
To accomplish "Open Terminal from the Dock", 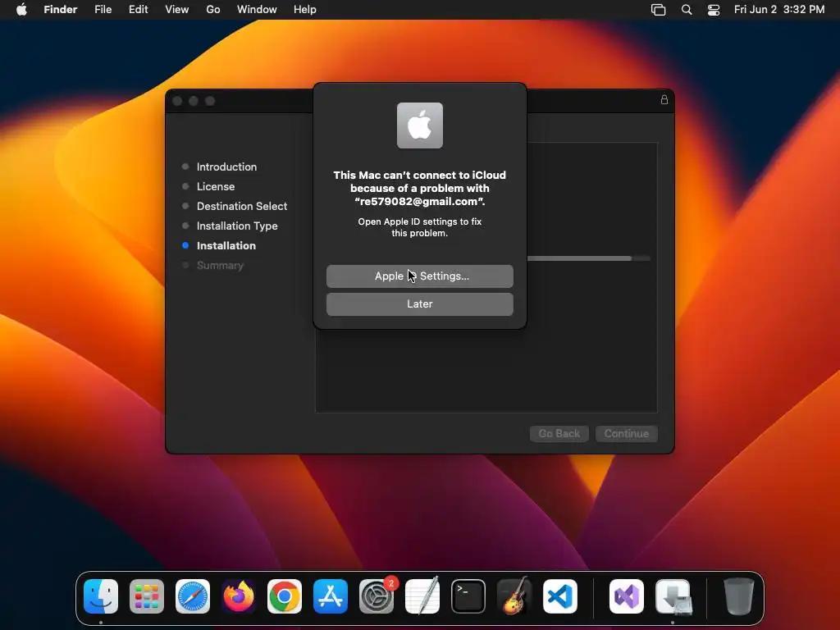I will pos(468,596).
